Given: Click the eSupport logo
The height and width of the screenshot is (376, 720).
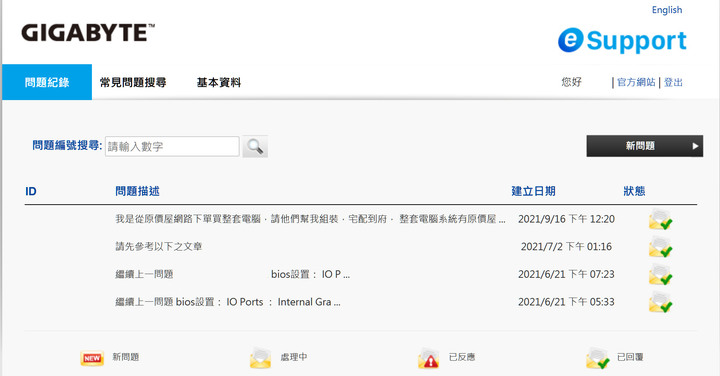Looking at the screenshot, I should (x=622, y=40).
